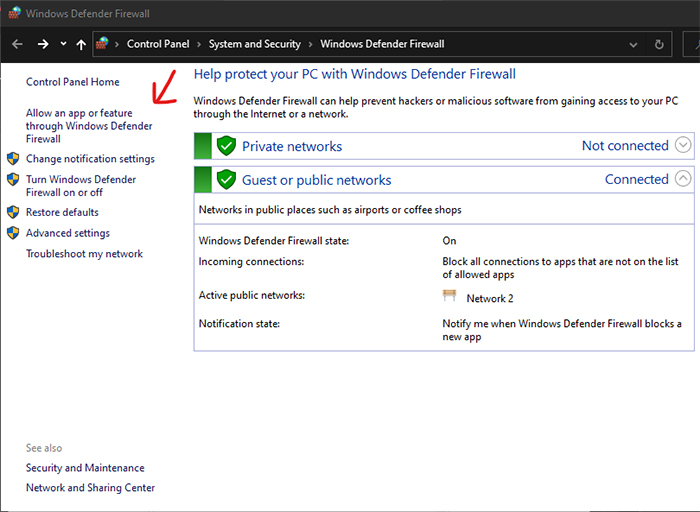Open Allow an app or feature through firewall
Screen dimensions: 700x512
pyautogui.click(x=89, y=126)
